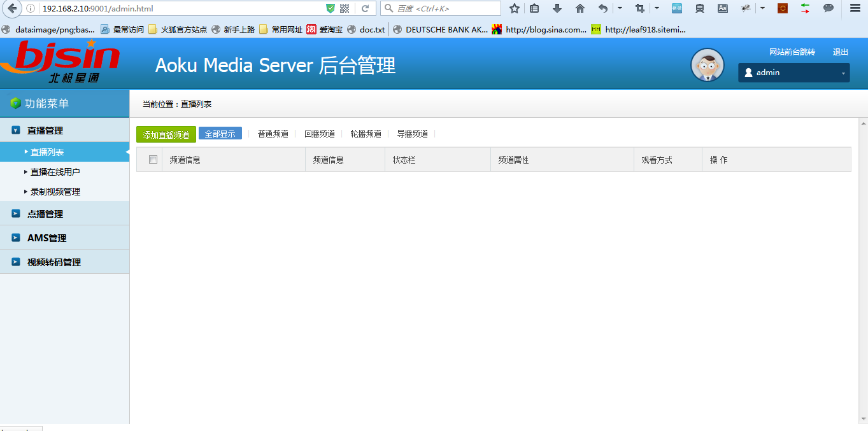Click the admin user avatar image
Viewport: 868px width, 431px height.
(x=707, y=64)
